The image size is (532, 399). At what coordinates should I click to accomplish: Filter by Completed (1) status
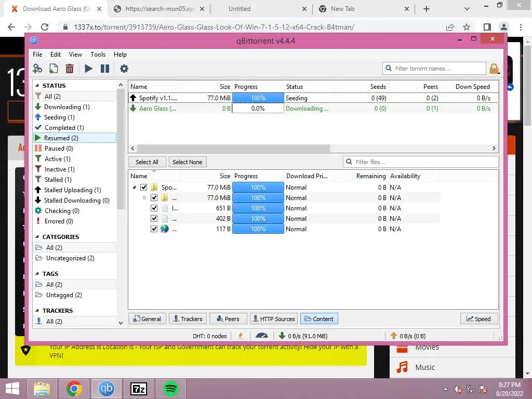(64, 128)
